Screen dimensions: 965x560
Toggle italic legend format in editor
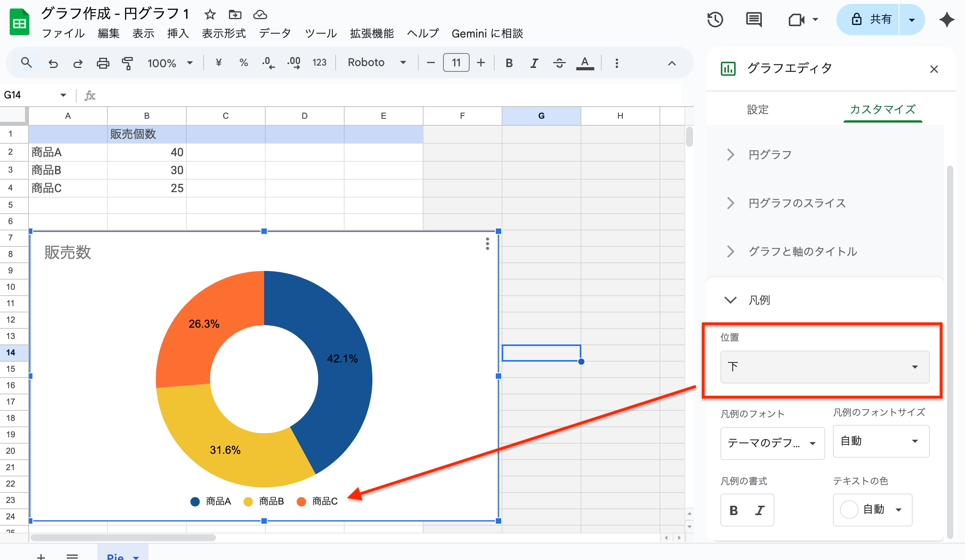click(x=759, y=510)
